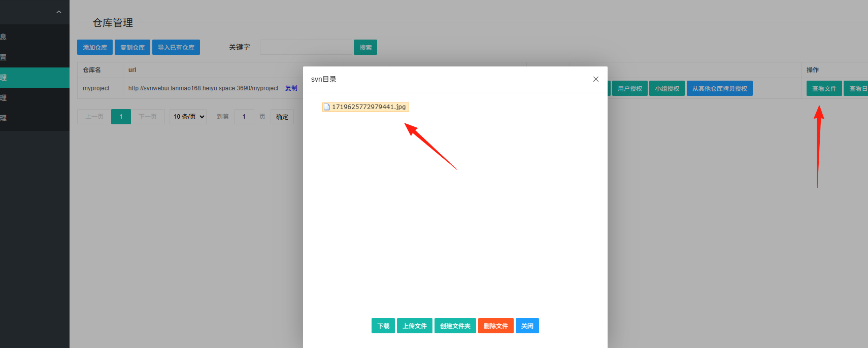The width and height of the screenshot is (868, 348).
Task: Click the blue 关闭 button
Action: [527, 326]
